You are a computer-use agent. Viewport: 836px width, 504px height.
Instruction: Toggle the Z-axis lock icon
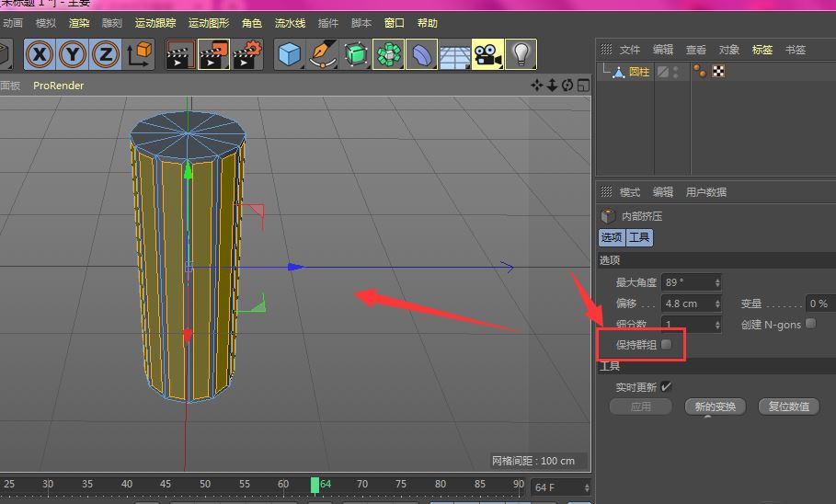[106, 55]
